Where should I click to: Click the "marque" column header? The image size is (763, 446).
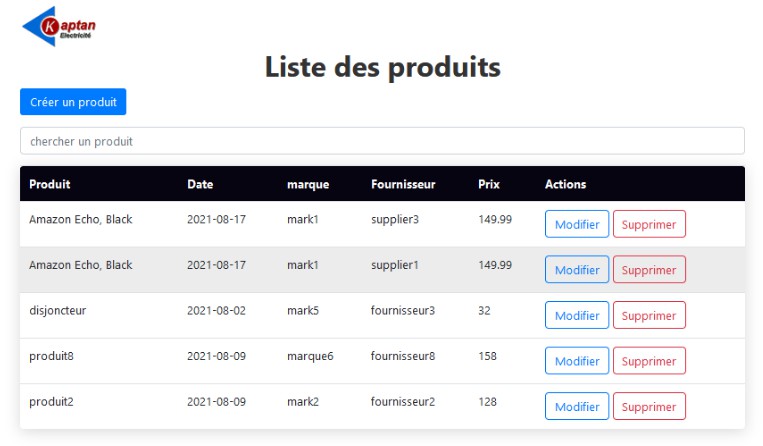(x=308, y=184)
